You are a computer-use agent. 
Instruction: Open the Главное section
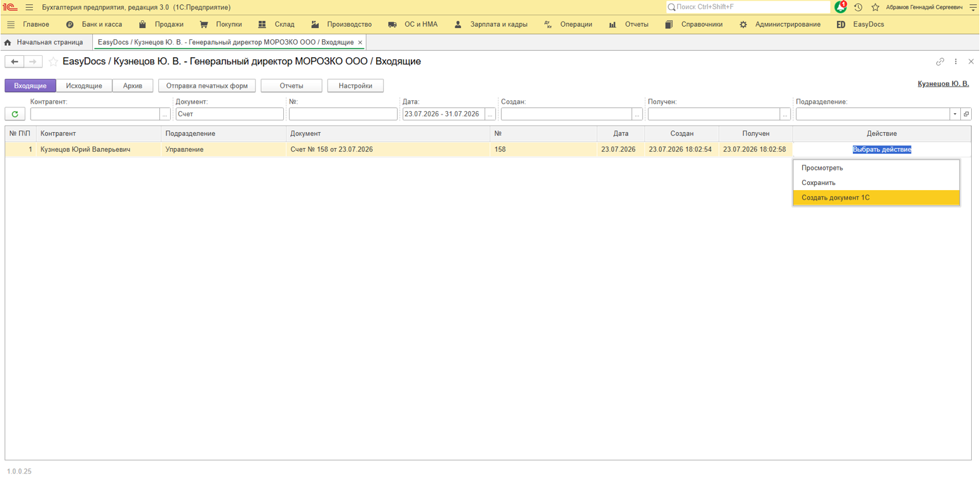(36, 24)
